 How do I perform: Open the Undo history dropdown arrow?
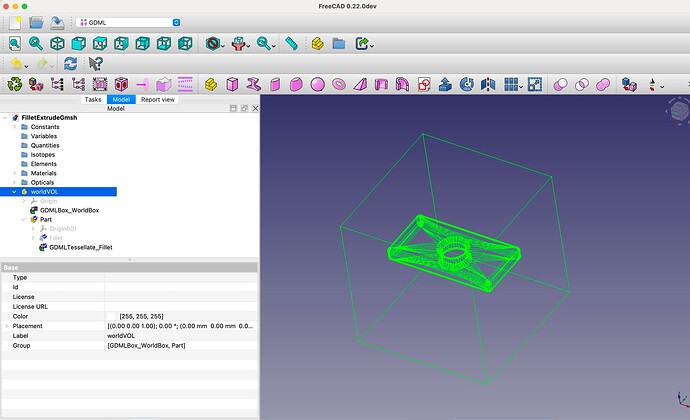tap(26, 66)
